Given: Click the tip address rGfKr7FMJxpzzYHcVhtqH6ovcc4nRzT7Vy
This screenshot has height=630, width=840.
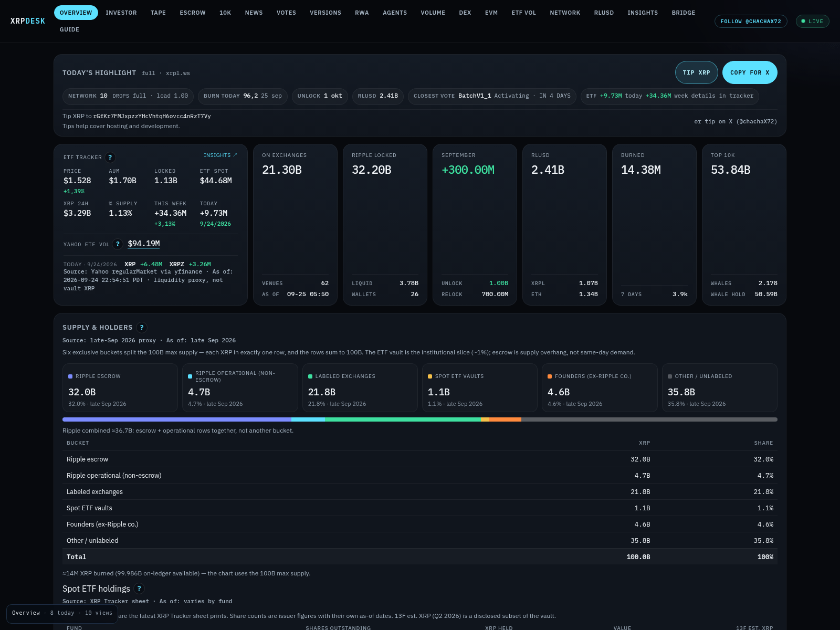Looking at the screenshot, I should [152, 117].
